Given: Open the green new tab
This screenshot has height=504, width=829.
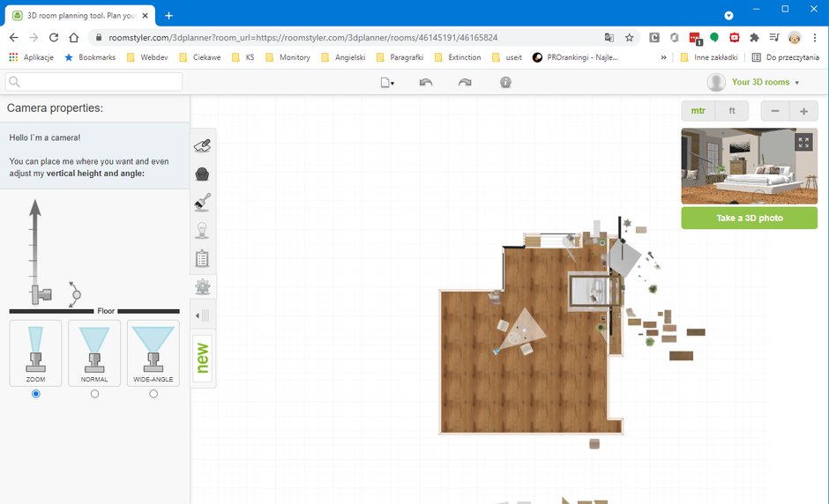Looking at the screenshot, I should pos(203,359).
